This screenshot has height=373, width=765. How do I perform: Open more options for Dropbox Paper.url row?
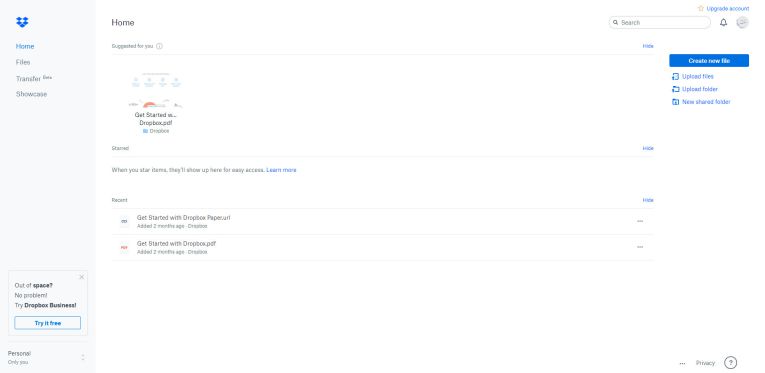coord(640,221)
